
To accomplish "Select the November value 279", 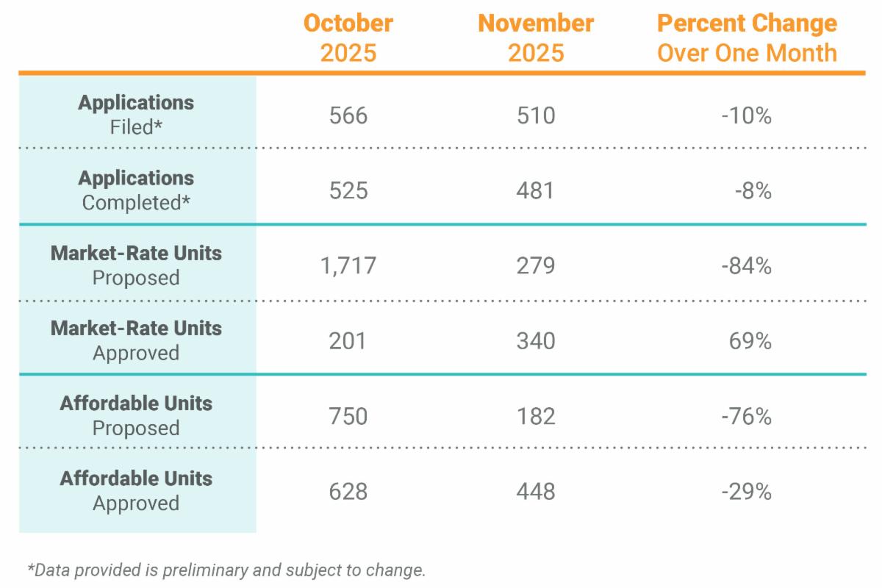I will [x=535, y=266].
